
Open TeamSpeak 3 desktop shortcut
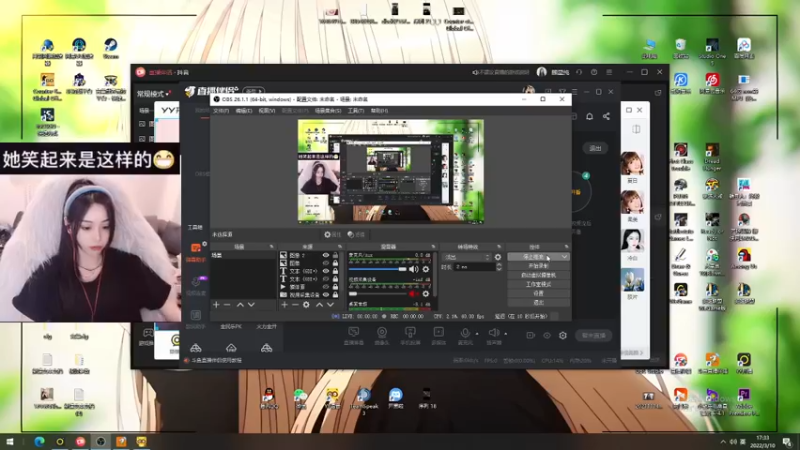pyautogui.click(x=364, y=399)
